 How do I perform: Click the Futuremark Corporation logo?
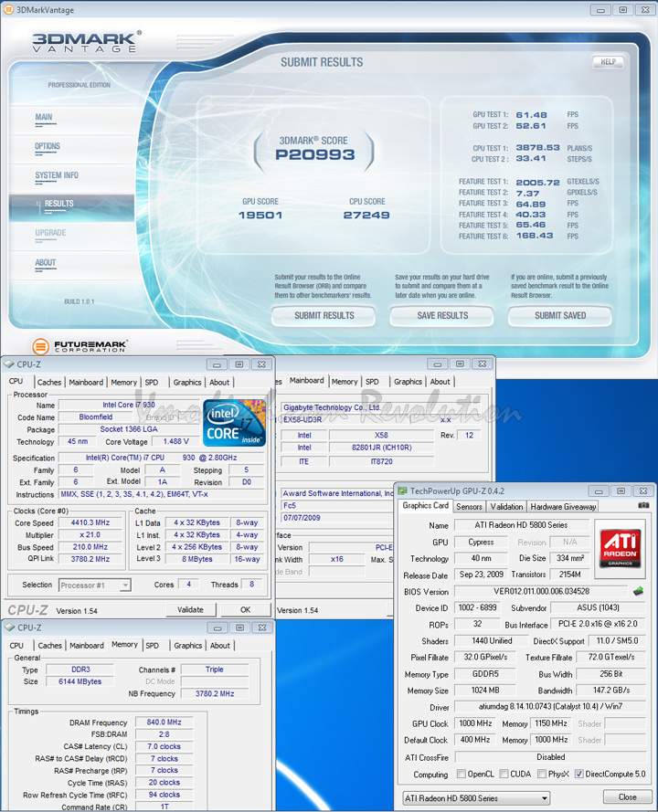click(x=80, y=346)
